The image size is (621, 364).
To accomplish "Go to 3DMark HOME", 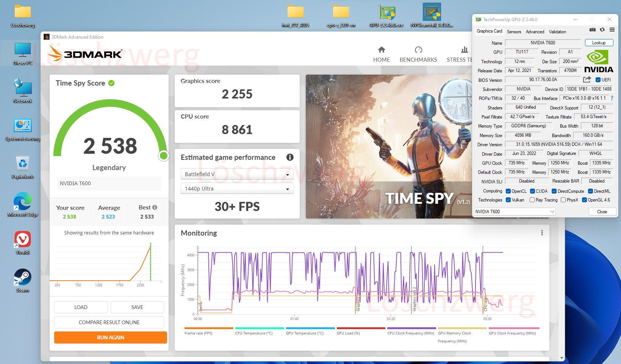I will tap(382, 55).
